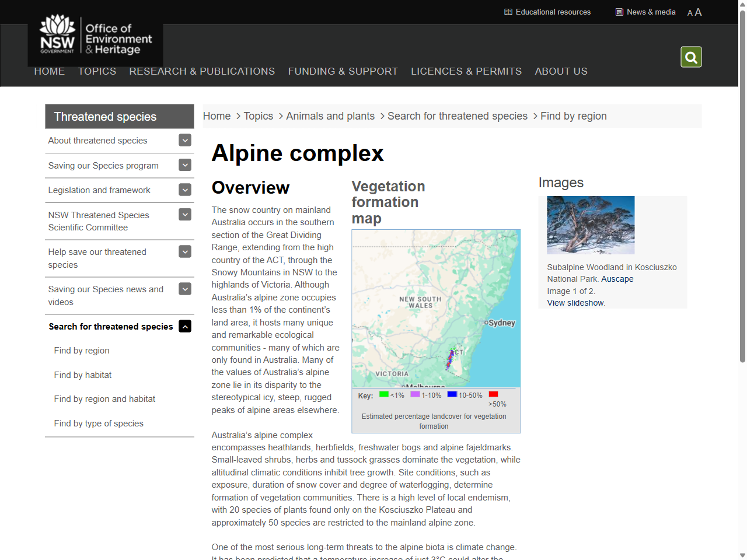
Task: Expand the About threatened species section
Action: pos(184,140)
